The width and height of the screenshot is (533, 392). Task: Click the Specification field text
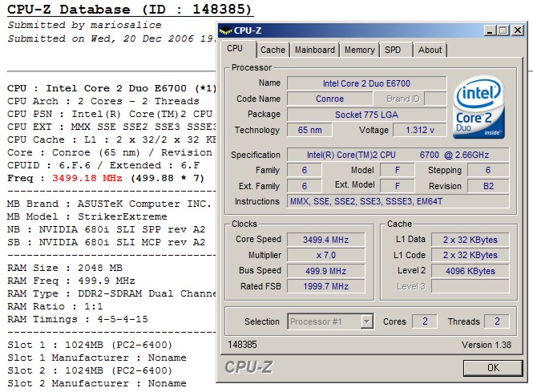[398, 155]
